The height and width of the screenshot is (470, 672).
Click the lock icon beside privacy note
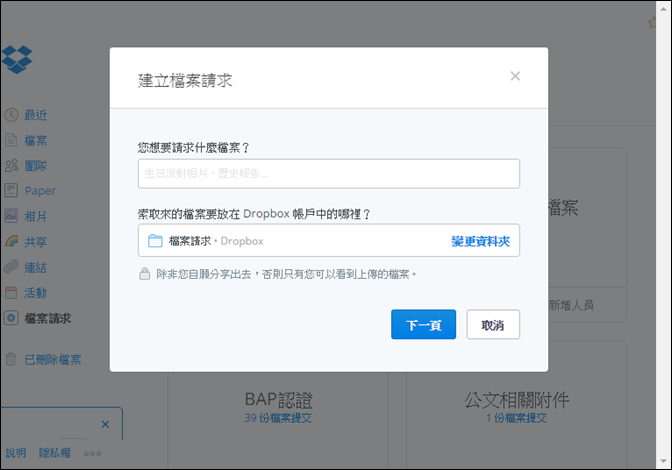[144, 274]
